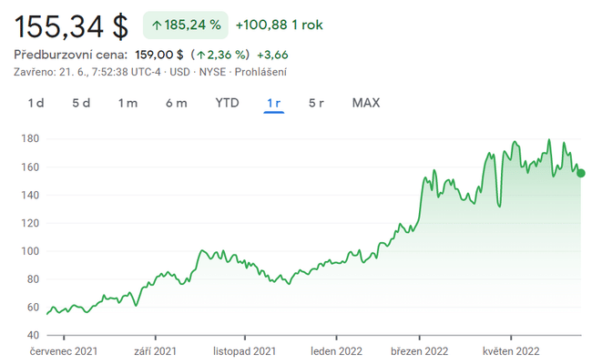Click the červenec 2021 axis label
The width and height of the screenshot is (592, 364).
point(63,350)
